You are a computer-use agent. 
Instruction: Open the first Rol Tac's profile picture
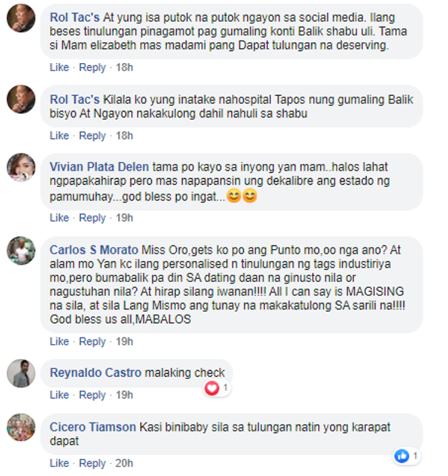[x=21, y=18]
